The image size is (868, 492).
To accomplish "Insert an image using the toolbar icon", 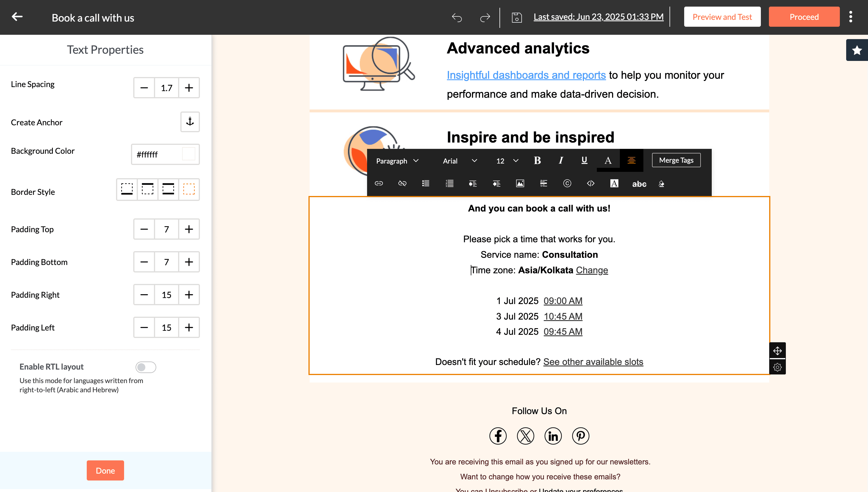I will pos(520,183).
